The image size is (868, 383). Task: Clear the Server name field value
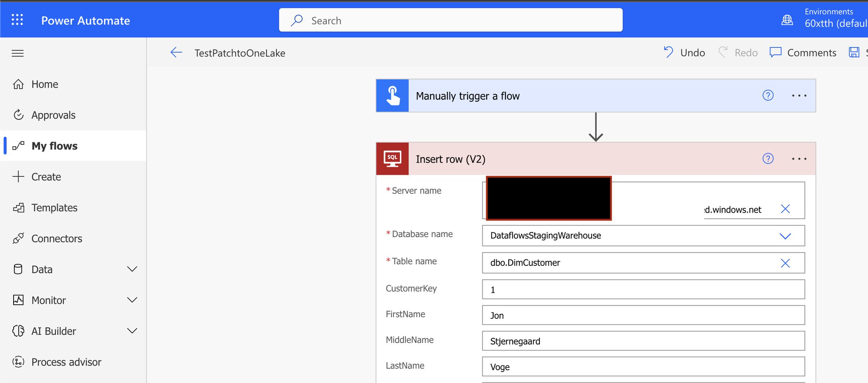785,209
